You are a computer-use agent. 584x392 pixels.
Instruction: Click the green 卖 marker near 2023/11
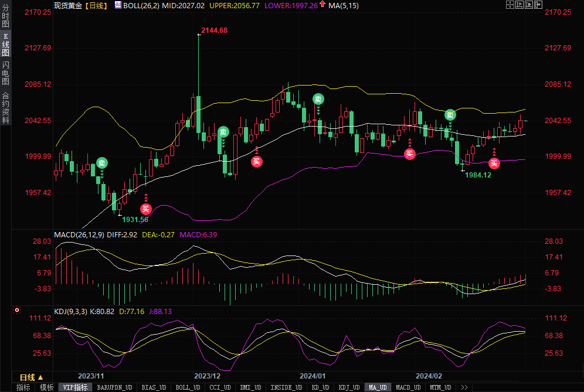coord(101,163)
